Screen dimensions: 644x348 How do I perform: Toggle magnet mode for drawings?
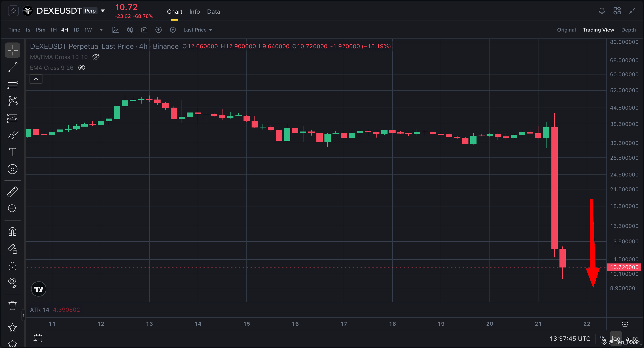pyautogui.click(x=13, y=231)
